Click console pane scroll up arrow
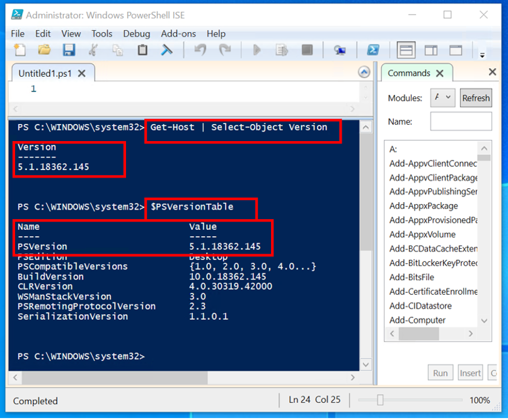This screenshot has height=420, width=508. click(366, 127)
